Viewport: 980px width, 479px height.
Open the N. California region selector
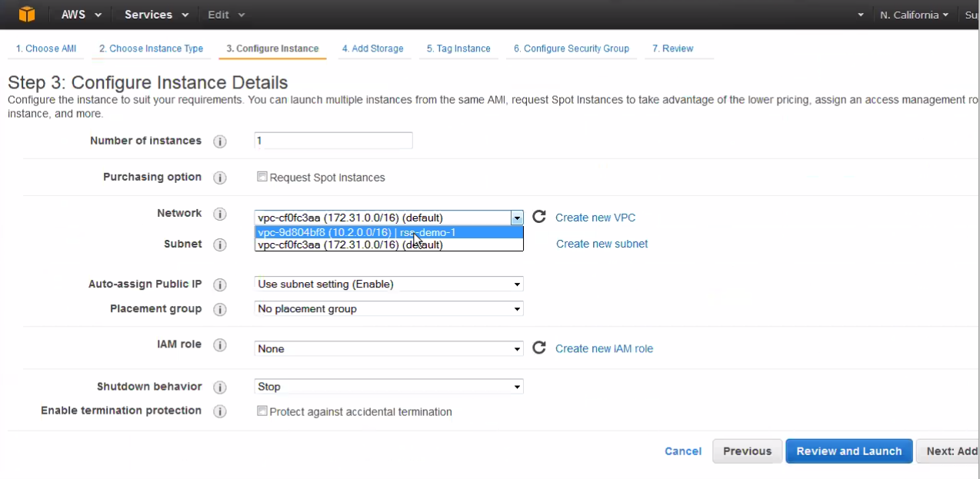pos(913,15)
